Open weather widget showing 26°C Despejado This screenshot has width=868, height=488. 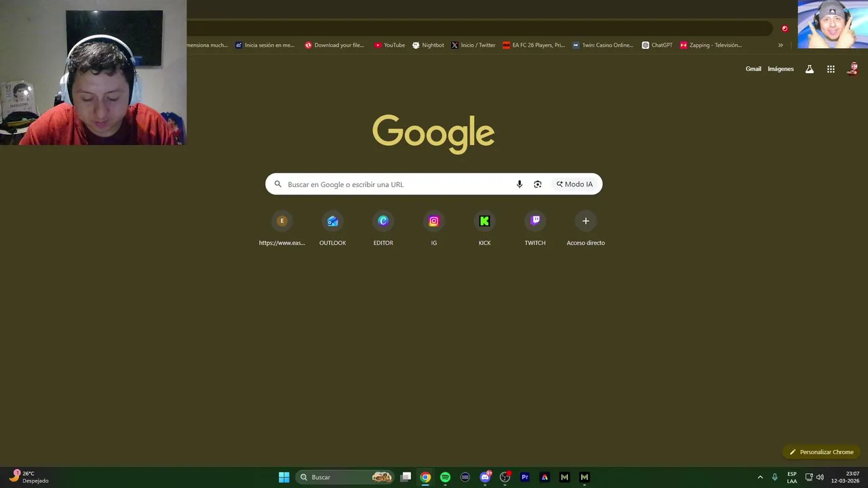coord(28,477)
